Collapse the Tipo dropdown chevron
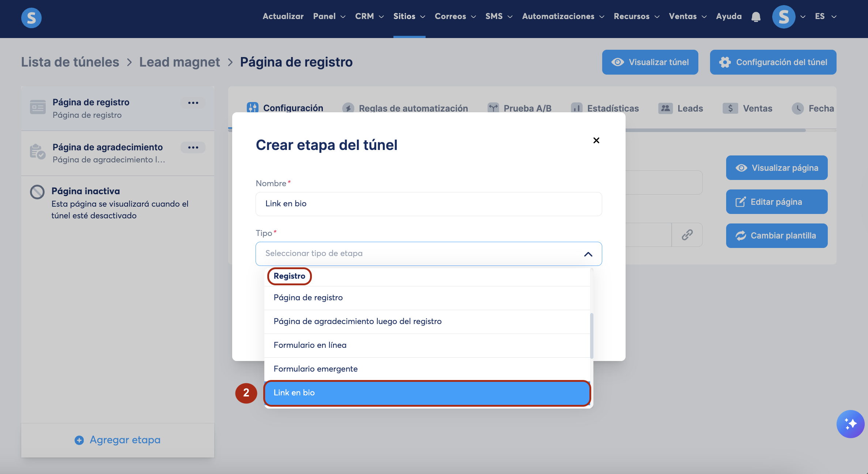The width and height of the screenshot is (868, 474). (x=588, y=254)
